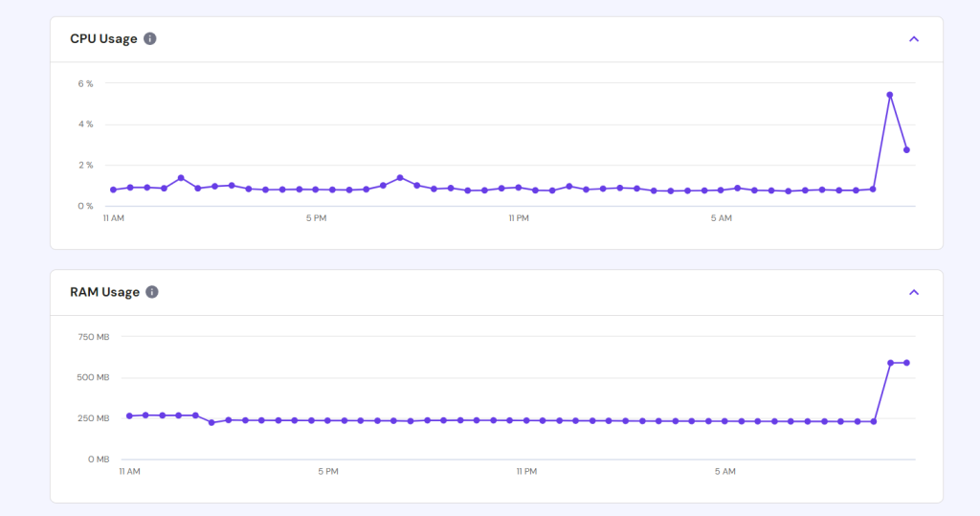980x516 pixels.
Task: Click the RAM point where usage first jumps up
Action: pos(890,363)
